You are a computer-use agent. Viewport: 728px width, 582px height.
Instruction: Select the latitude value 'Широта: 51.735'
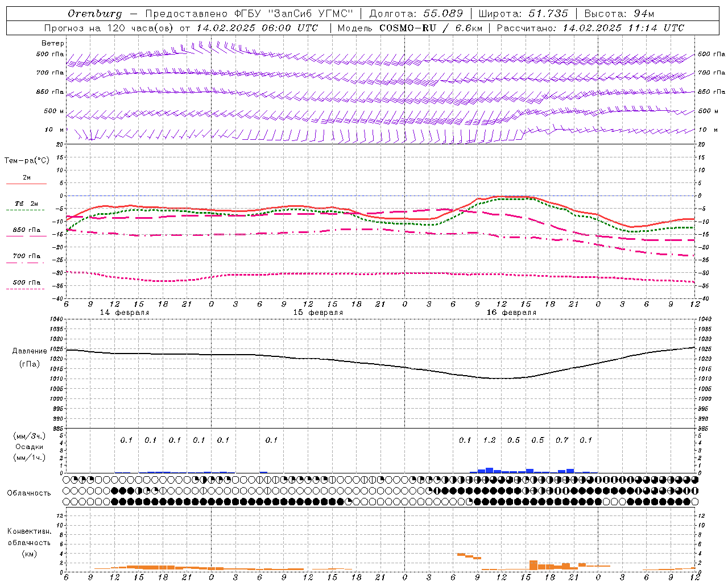click(x=523, y=14)
